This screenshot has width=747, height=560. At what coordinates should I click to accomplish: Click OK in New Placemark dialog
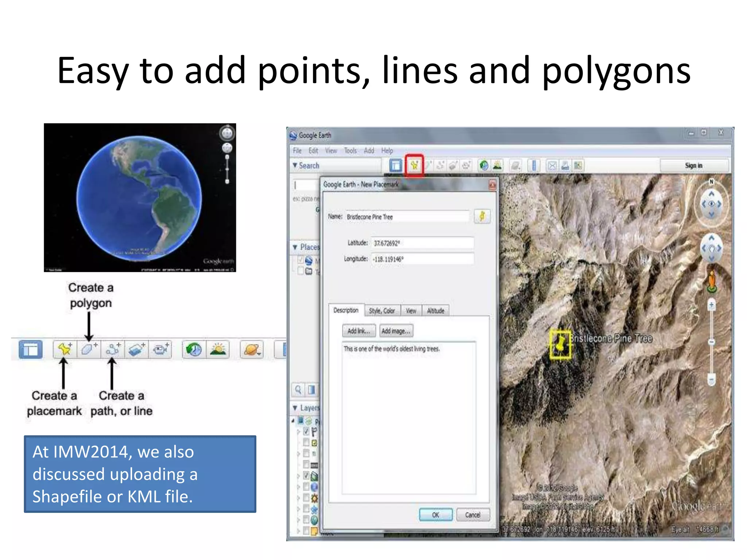pyautogui.click(x=436, y=515)
